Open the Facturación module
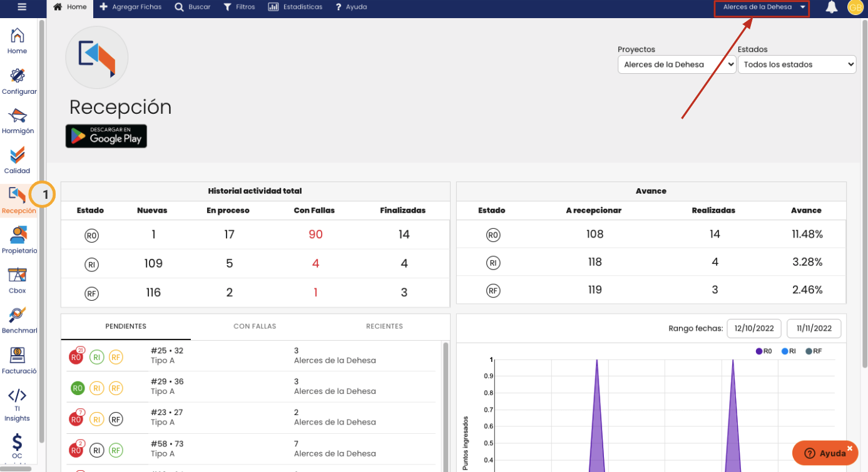The height and width of the screenshot is (472, 868). (19, 361)
